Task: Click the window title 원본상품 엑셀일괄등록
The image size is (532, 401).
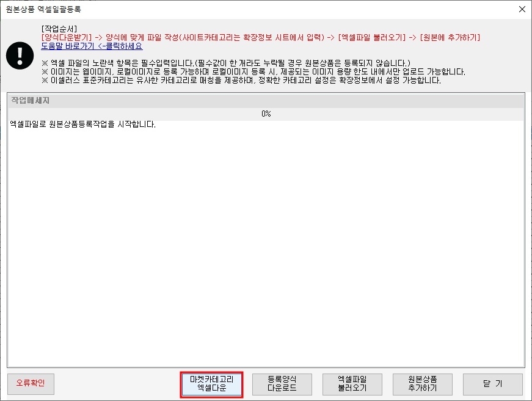Action: click(43, 9)
